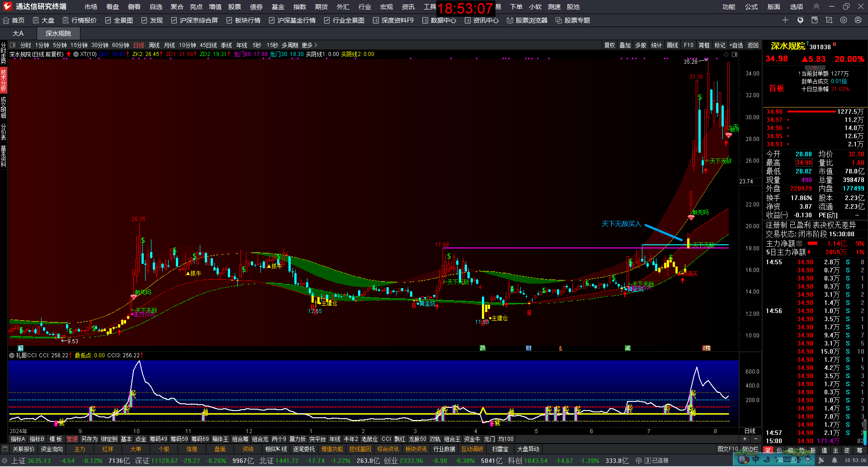Click the circular target settings icon
This screenshot has width=868, height=467.
844,20
